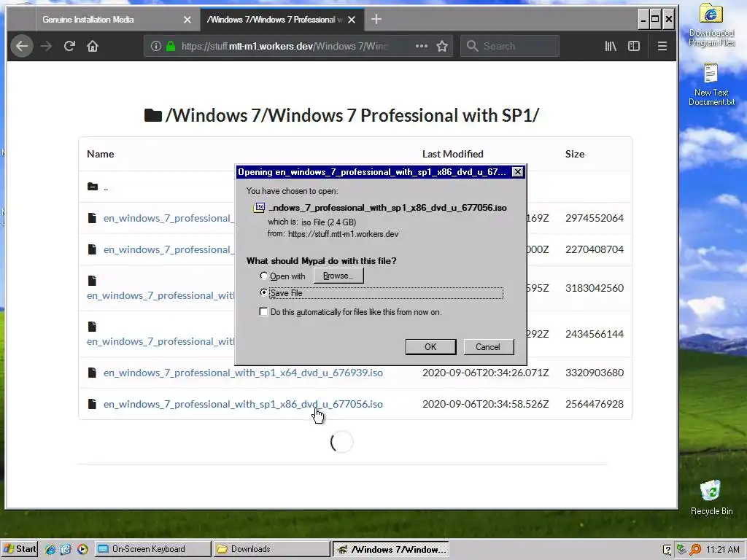Viewport: 747px width, 560px height.
Task: Click the system tray clock 11:21 AM
Action: [x=723, y=550]
